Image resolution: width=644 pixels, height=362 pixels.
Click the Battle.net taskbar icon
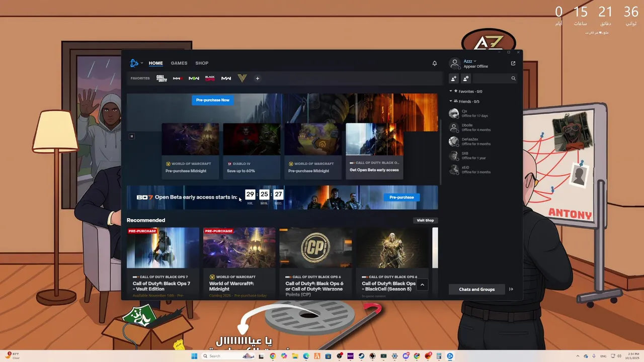tap(450, 356)
